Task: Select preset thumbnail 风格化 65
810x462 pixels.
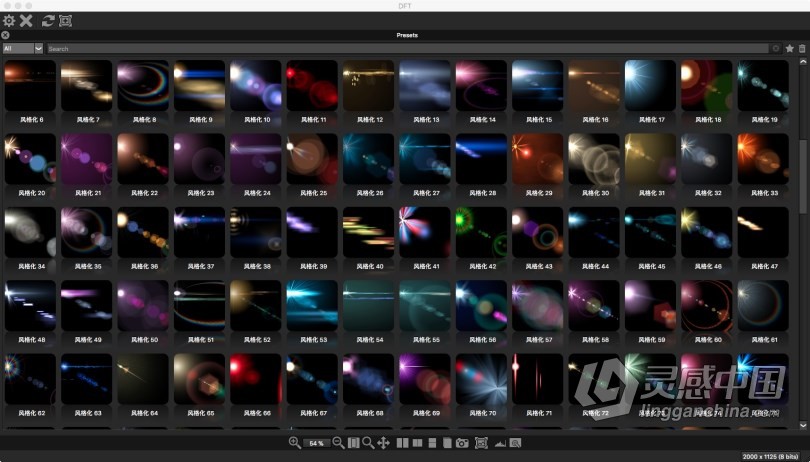Action: coord(199,379)
